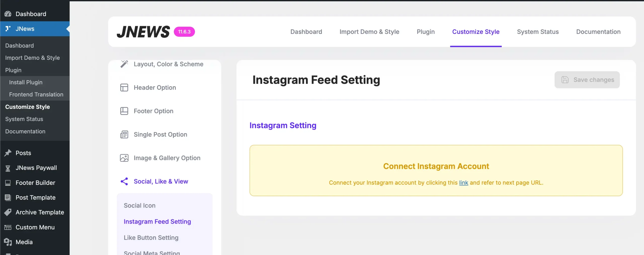Image resolution: width=644 pixels, height=255 pixels.
Task: Follow the Instagram connect link
Action: click(463, 183)
